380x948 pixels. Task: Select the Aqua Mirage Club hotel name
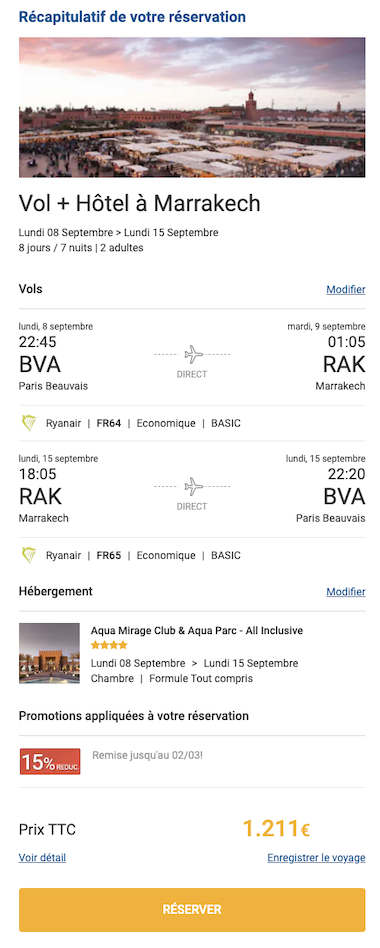coord(196,631)
